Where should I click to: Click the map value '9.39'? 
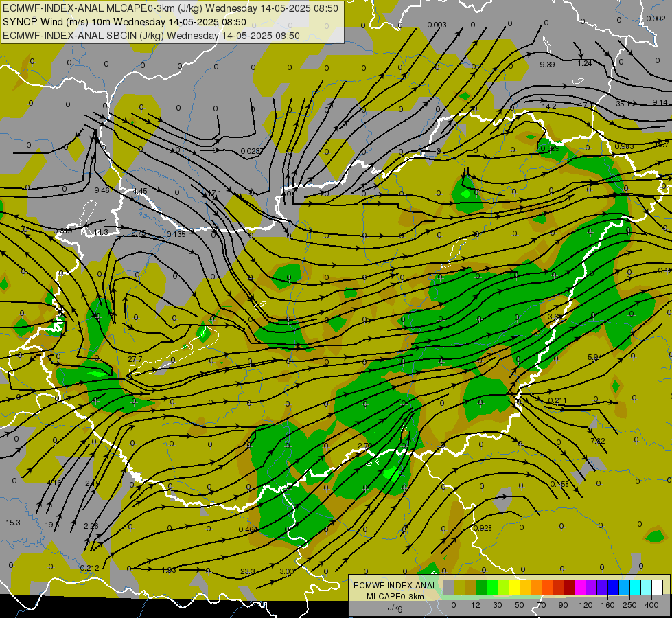pyautogui.click(x=547, y=65)
